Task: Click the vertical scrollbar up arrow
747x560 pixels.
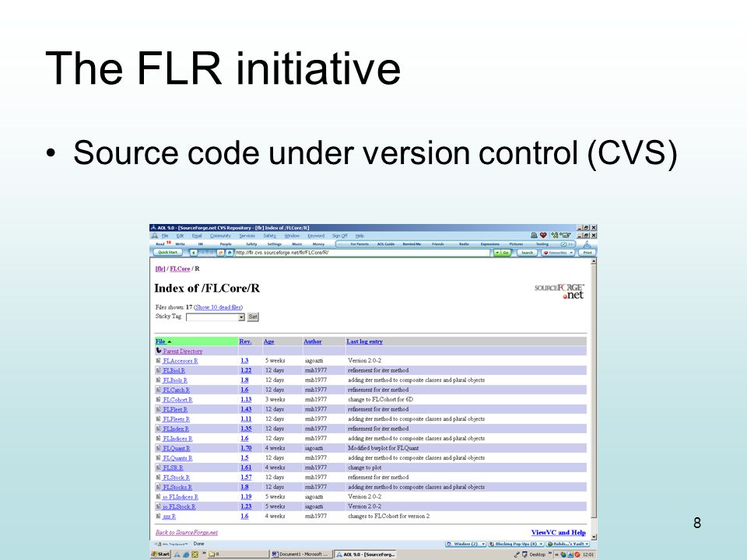Action: pyautogui.click(x=594, y=262)
